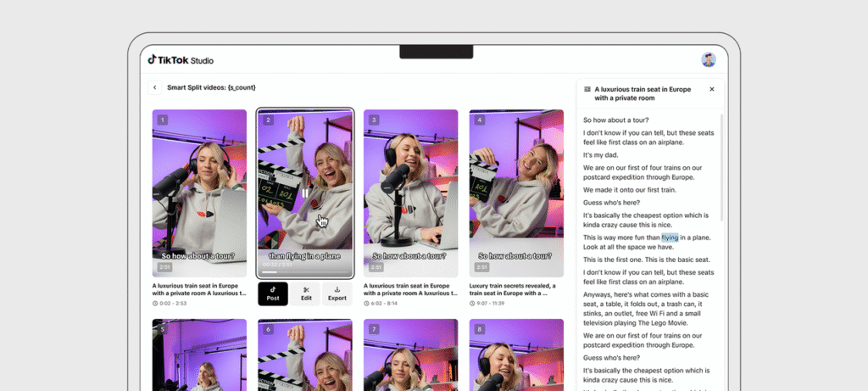Click the video 1 title below its thumbnail

(x=199, y=290)
